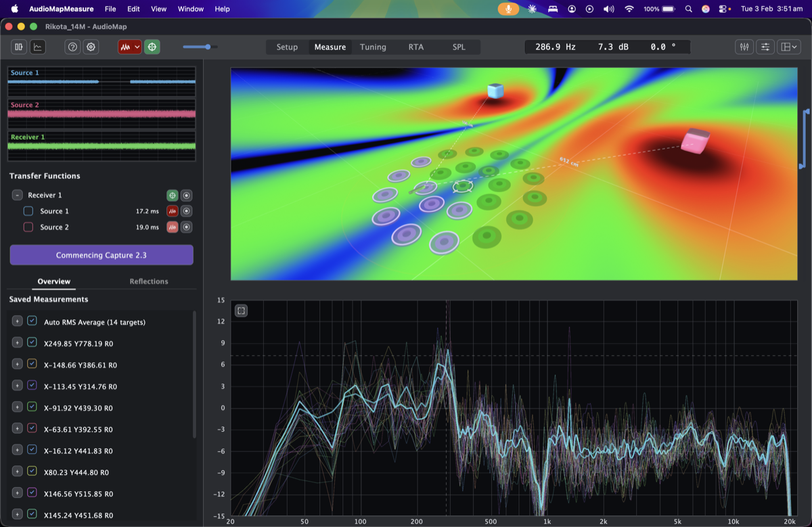This screenshot has width=812, height=527.
Task: Select the Reflections tab
Action: (x=149, y=281)
